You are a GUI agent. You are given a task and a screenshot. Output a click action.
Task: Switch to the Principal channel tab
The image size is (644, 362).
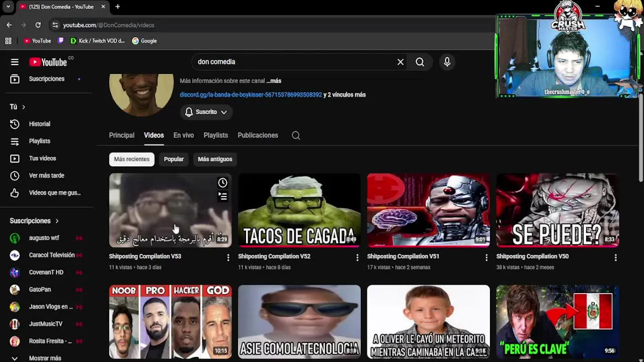[x=122, y=135]
